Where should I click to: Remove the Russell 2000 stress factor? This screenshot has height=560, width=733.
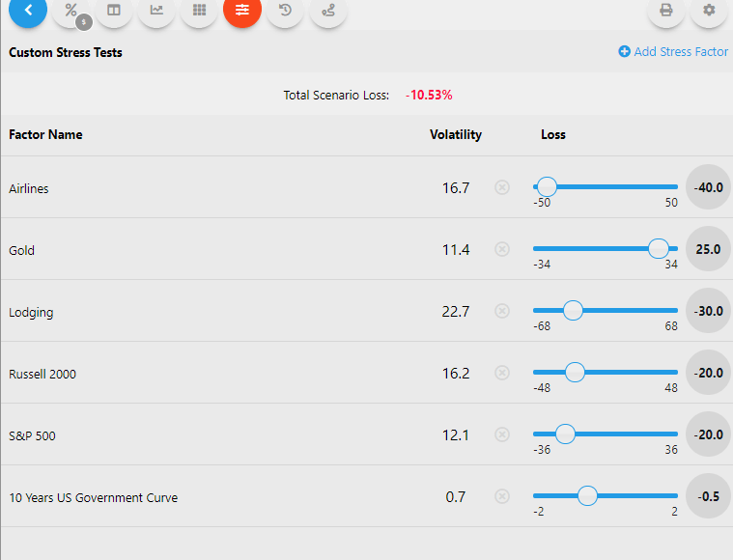pos(502,373)
